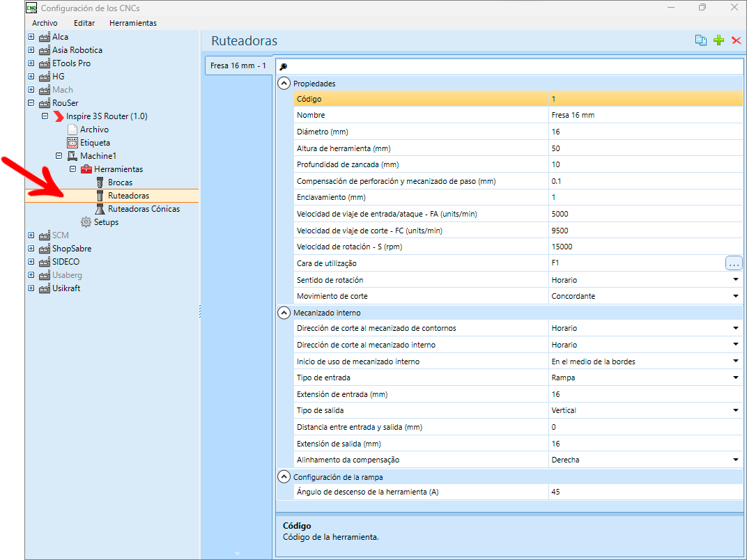
Task: Open the Tipo de entrada dropdown
Action: [x=736, y=378]
